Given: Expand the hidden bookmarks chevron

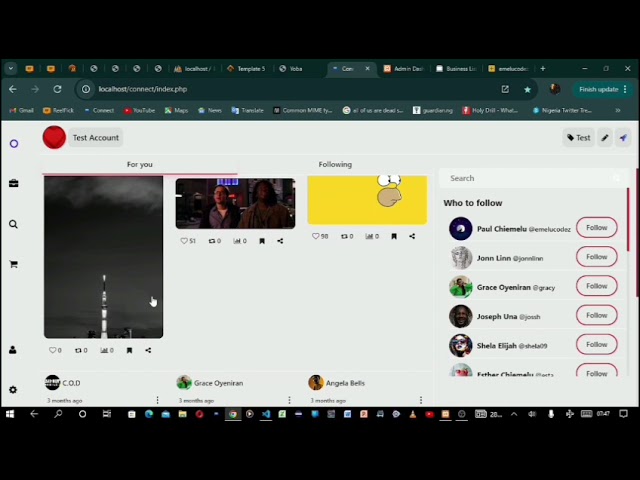Looking at the screenshot, I should tap(618, 110).
